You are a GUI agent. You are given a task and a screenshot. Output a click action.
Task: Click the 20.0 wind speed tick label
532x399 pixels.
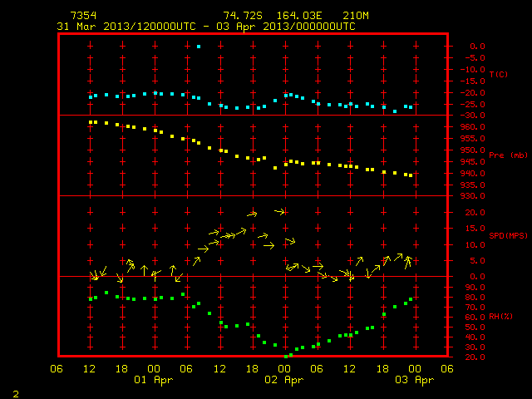[x=475, y=213]
